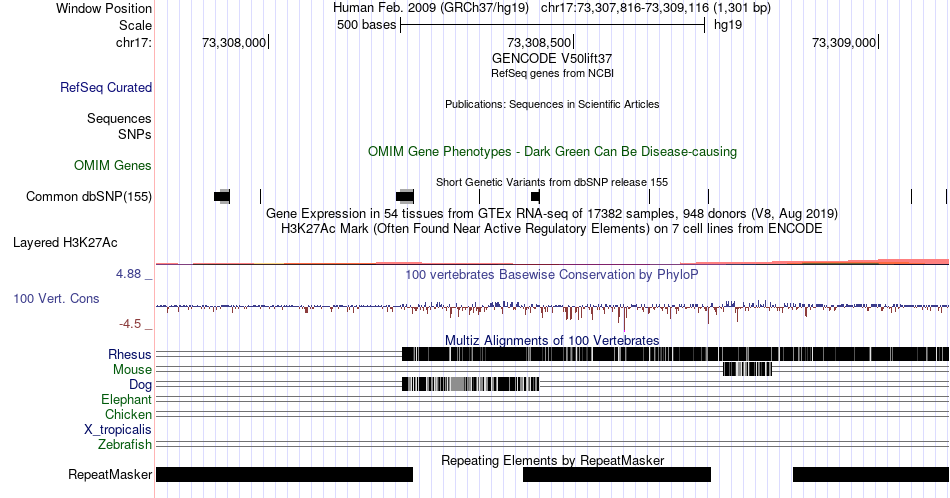950x498 pixels.
Task: Click Publications: Sequences in Scientific Articles title
Action: click(x=552, y=104)
